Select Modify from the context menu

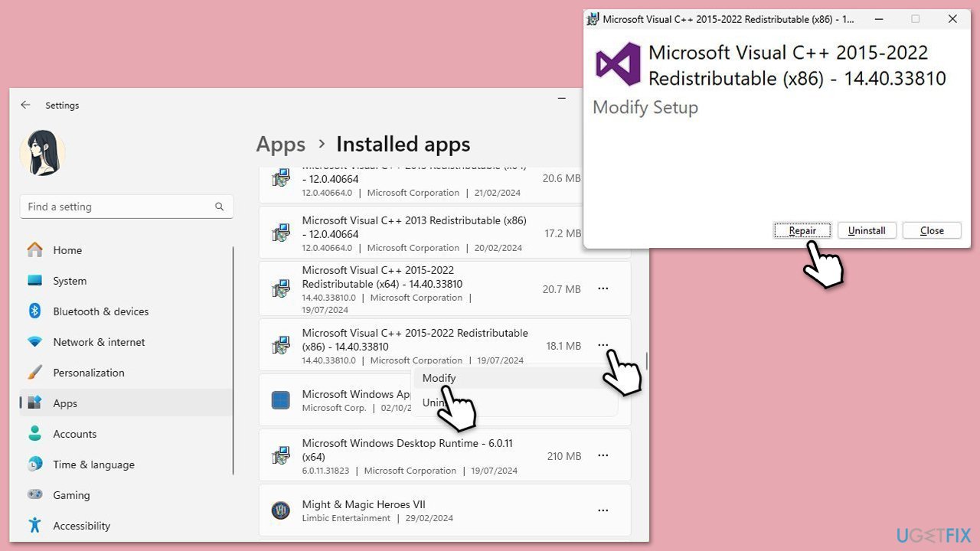[x=439, y=377]
